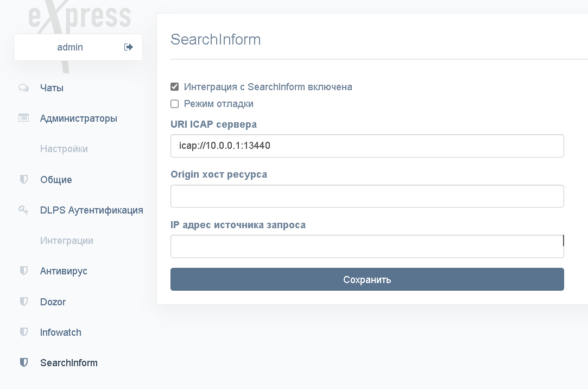The height and width of the screenshot is (389, 588).
Task: Focus the URI ICAP сервера field
Action: tap(367, 146)
